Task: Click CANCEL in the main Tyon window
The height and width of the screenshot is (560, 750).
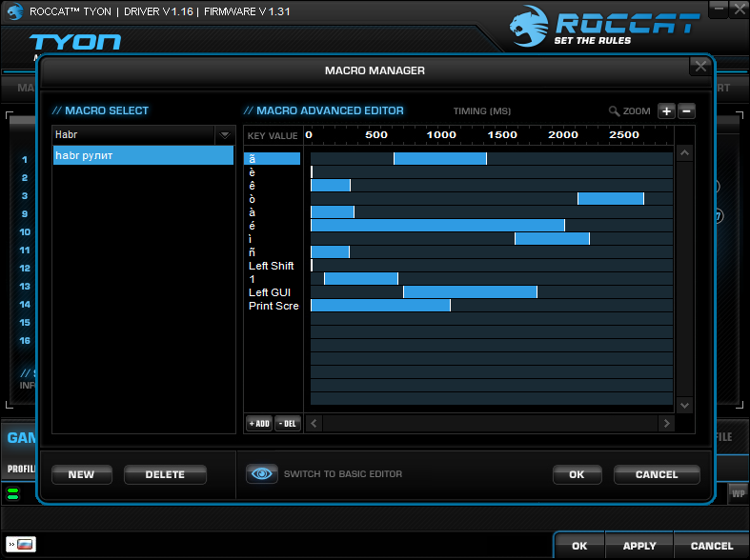Action: click(x=712, y=546)
